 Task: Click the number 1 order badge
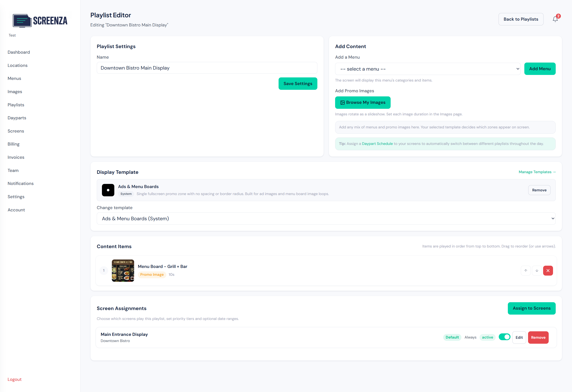104,271
